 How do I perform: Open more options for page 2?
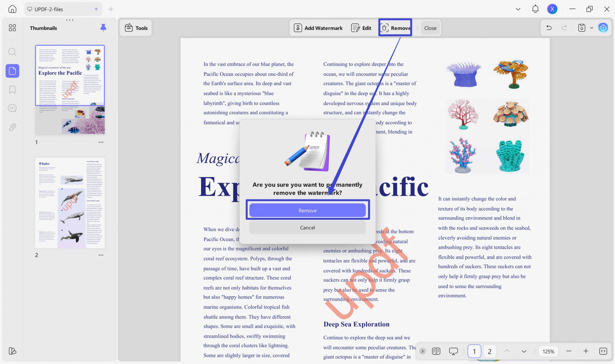[x=101, y=255]
